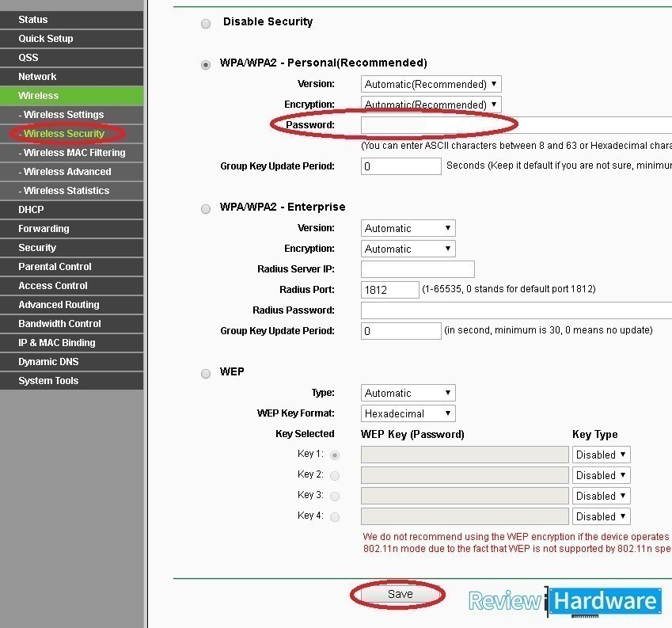Open Advanced Routing menu

[x=71, y=305]
